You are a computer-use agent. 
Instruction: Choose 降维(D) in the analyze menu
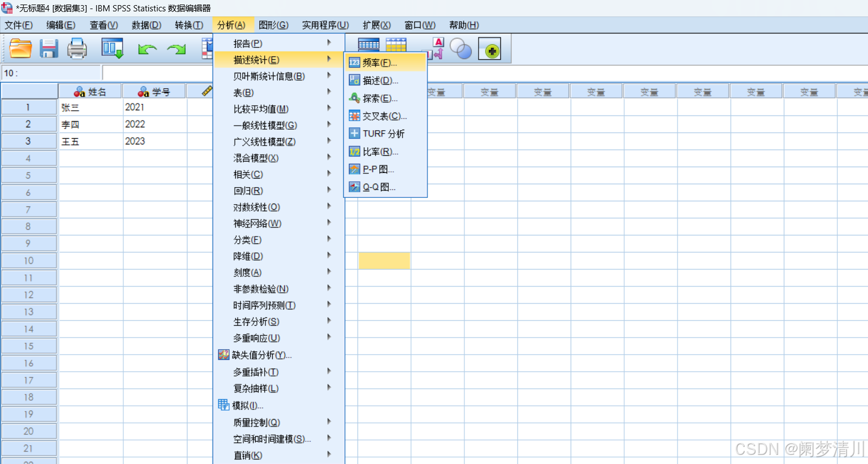[279, 256]
